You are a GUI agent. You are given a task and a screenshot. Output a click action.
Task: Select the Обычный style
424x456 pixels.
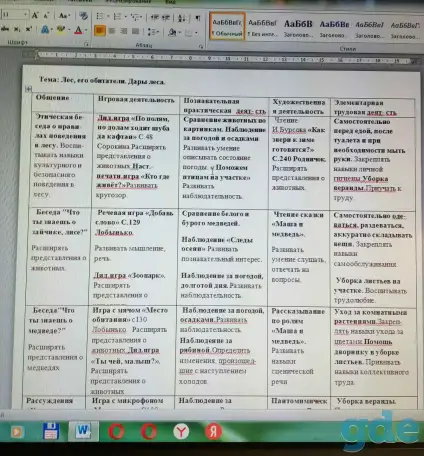[227, 27]
